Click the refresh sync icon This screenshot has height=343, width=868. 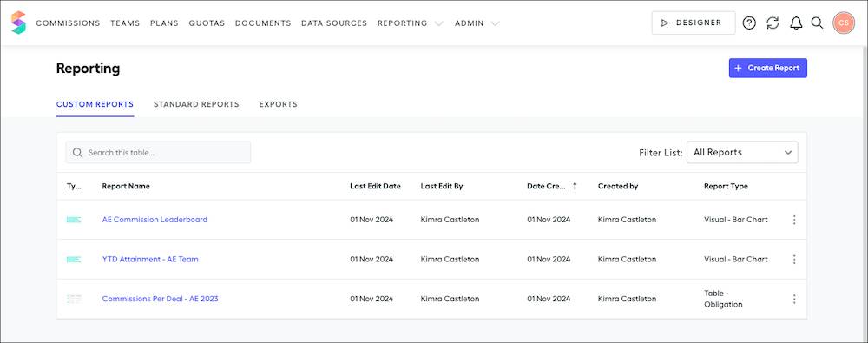[773, 23]
